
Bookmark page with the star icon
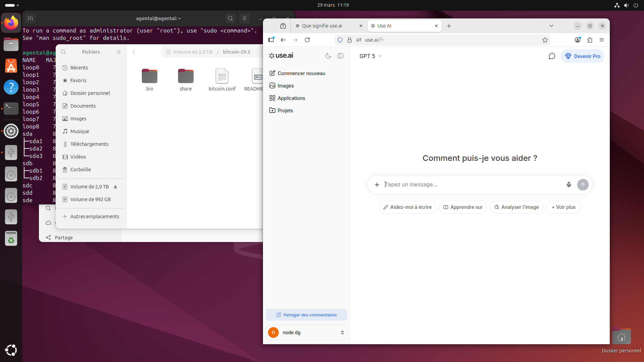pyautogui.click(x=545, y=40)
